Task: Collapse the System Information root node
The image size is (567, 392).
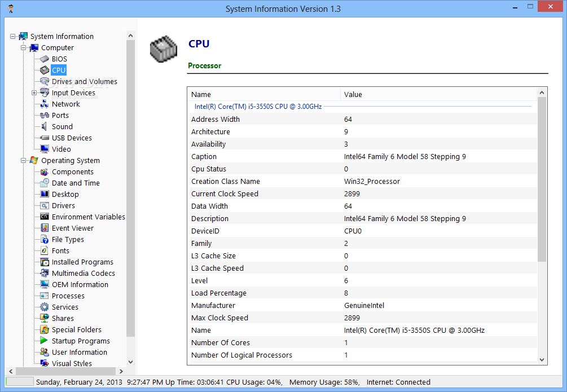Action: point(12,36)
